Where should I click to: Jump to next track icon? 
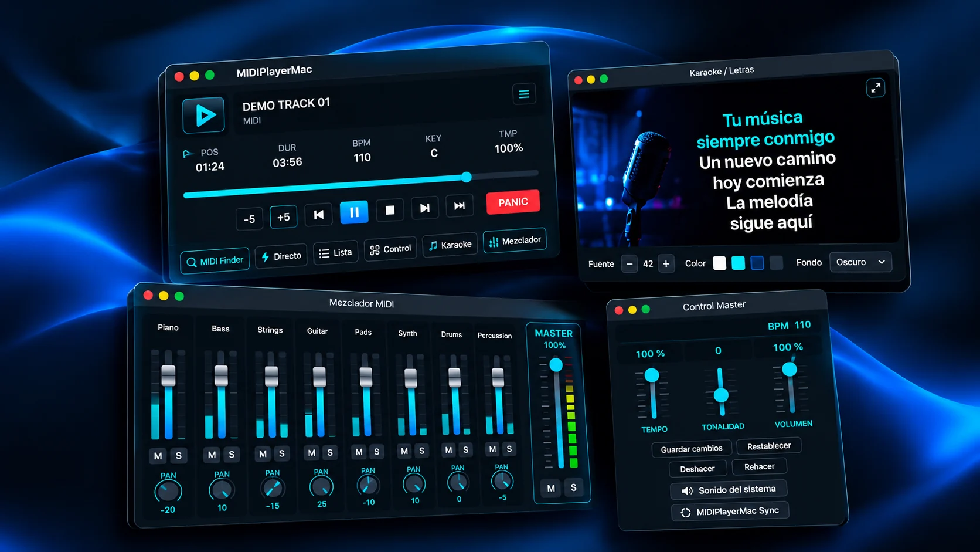pyautogui.click(x=425, y=208)
